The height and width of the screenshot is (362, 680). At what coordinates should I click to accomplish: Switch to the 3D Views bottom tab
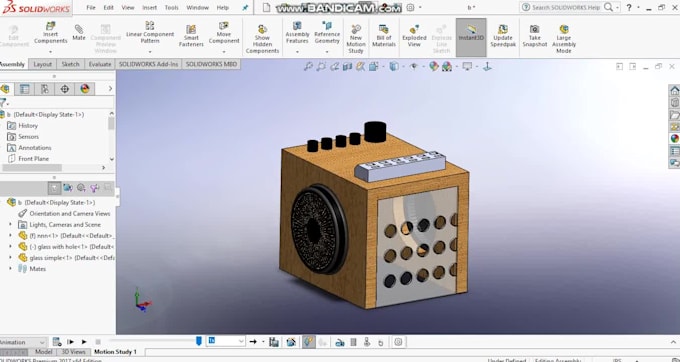[x=73, y=352]
